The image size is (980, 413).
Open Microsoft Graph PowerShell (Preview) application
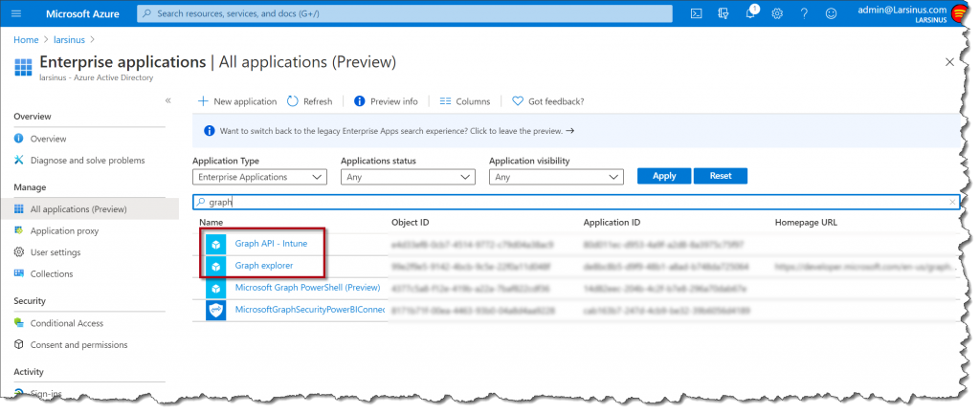pos(307,288)
